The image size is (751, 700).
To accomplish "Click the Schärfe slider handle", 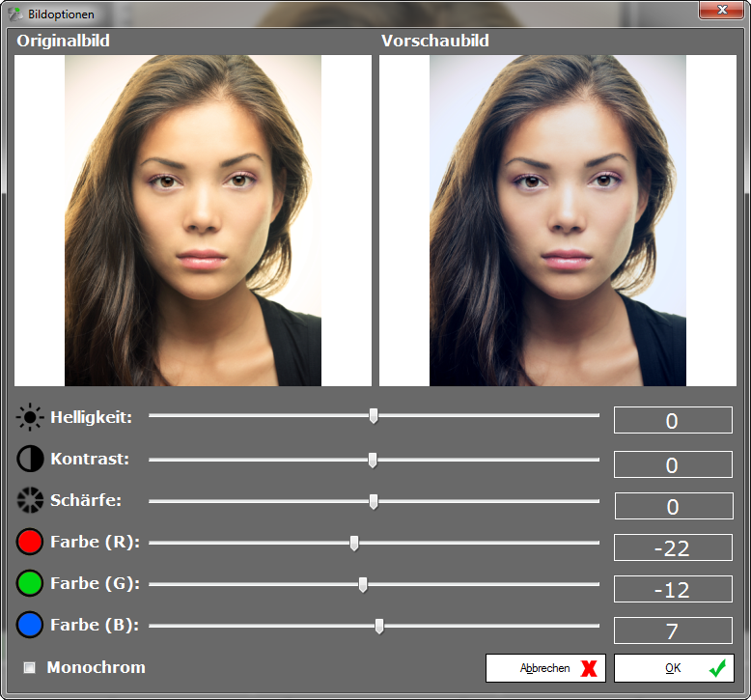I will click(374, 501).
